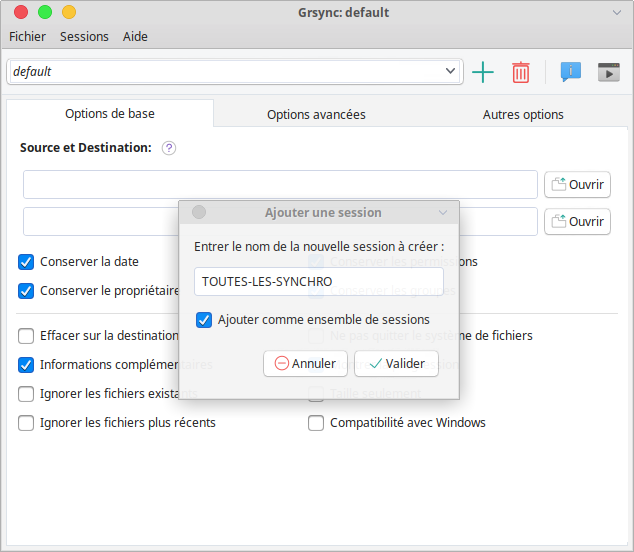This screenshot has width=634, height=552.
Task: Click the red close button of Grsync window
Action: (x=21, y=12)
